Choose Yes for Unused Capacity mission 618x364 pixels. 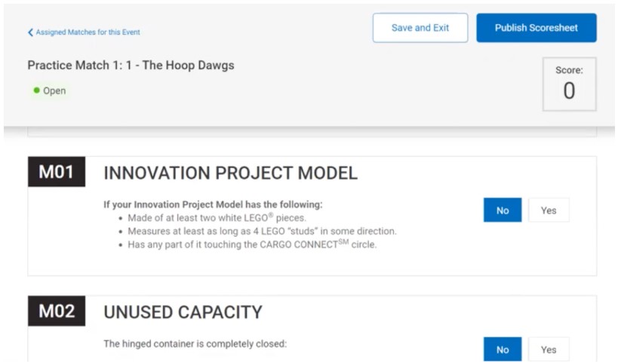click(549, 350)
